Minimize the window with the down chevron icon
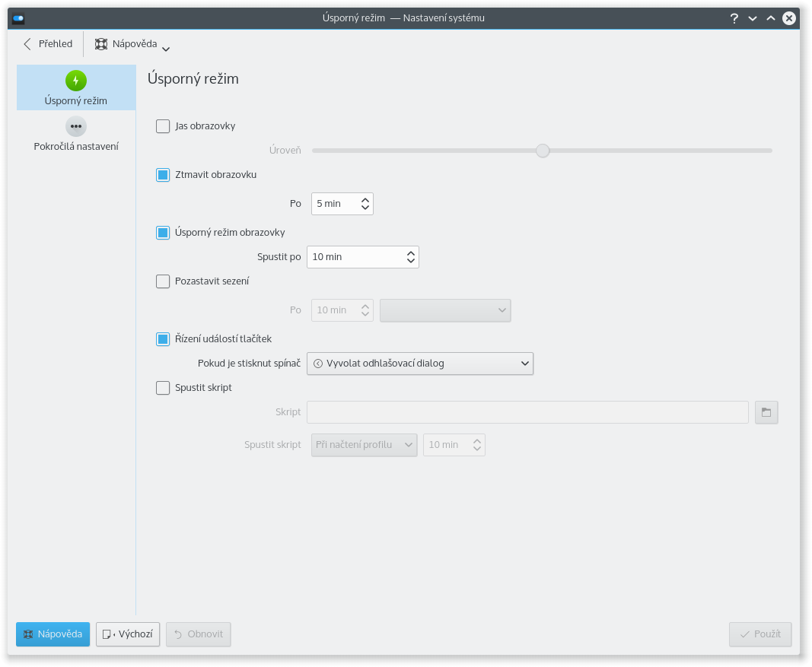 click(753, 18)
